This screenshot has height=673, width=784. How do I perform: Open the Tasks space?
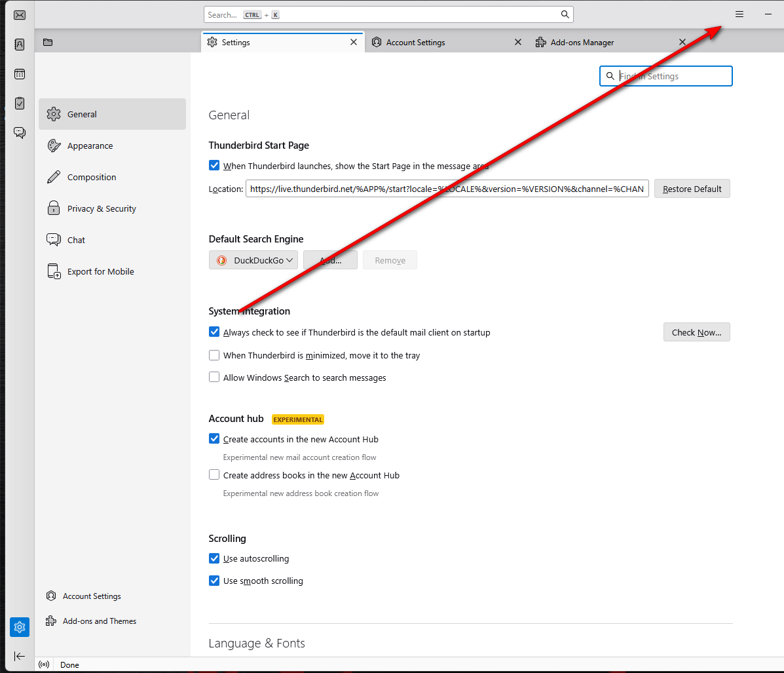(20, 103)
